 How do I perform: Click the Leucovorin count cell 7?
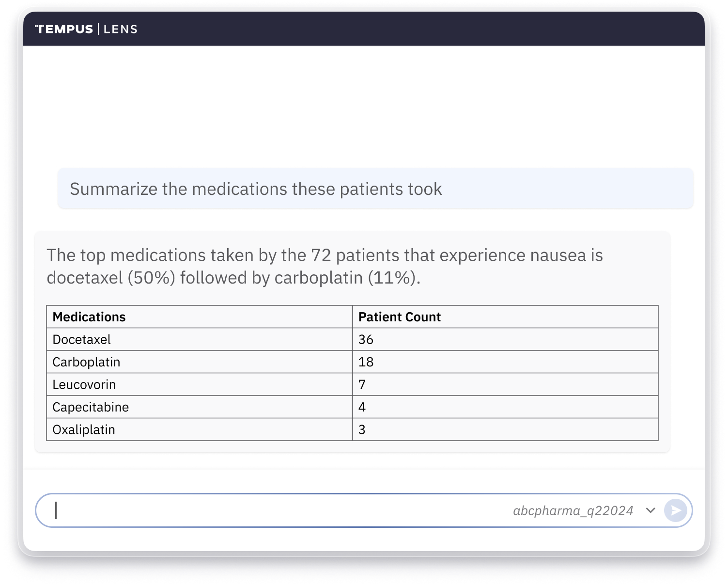(505, 384)
